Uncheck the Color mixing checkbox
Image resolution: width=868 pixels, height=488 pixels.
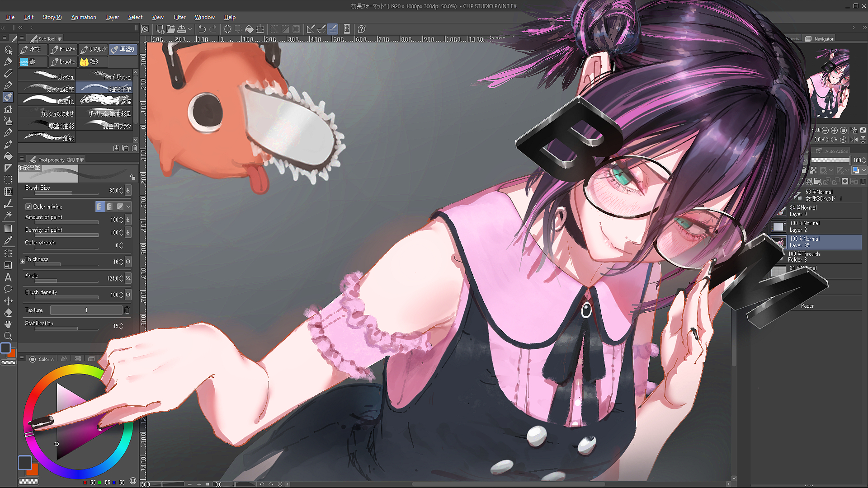[x=28, y=206]
